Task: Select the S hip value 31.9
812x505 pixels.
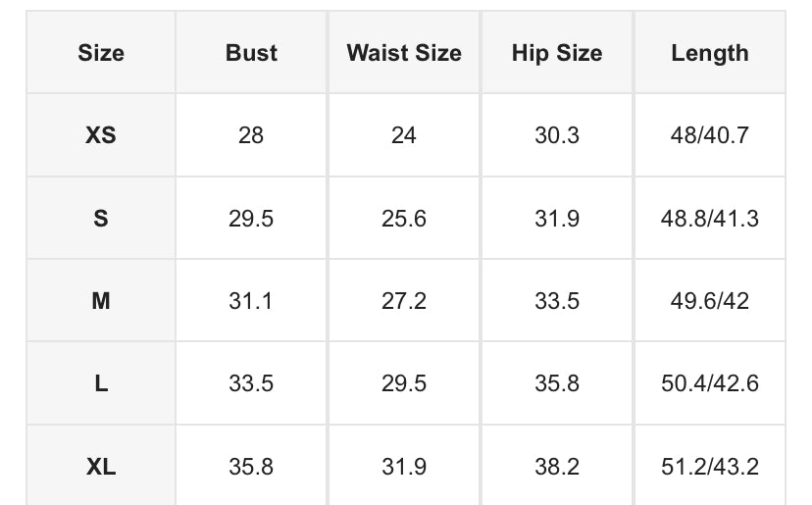Action: pos(557,219)
